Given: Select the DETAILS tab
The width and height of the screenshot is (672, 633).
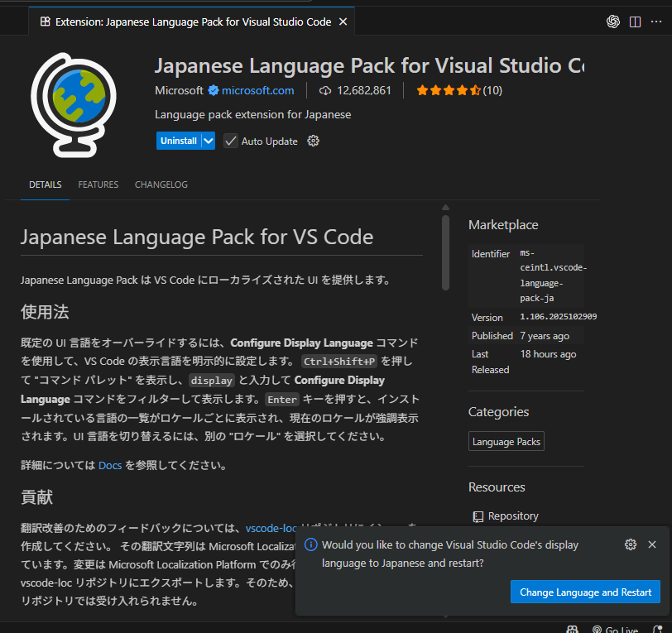Looking at the screenshot, I should pyautogui.click(x=45, y=185).
